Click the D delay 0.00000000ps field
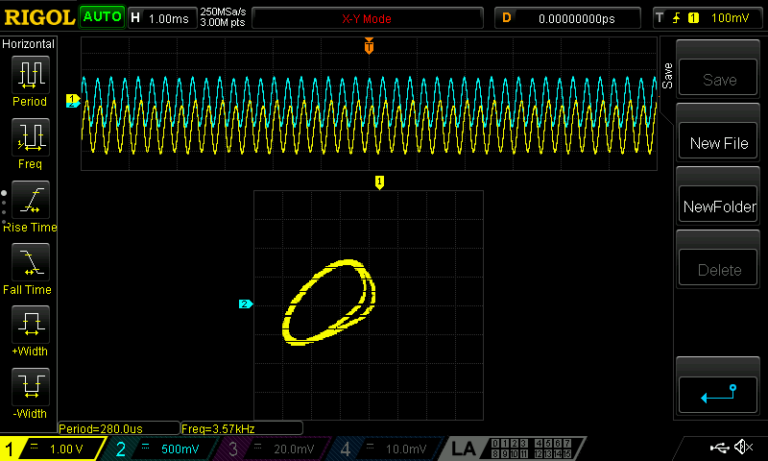The image size is (768, 461). [568, 19]
